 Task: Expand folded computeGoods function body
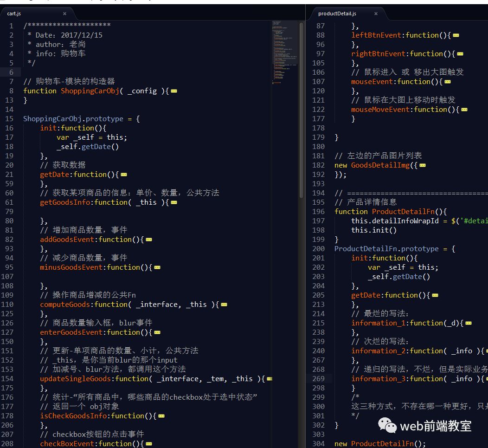[x=224, y=305]
